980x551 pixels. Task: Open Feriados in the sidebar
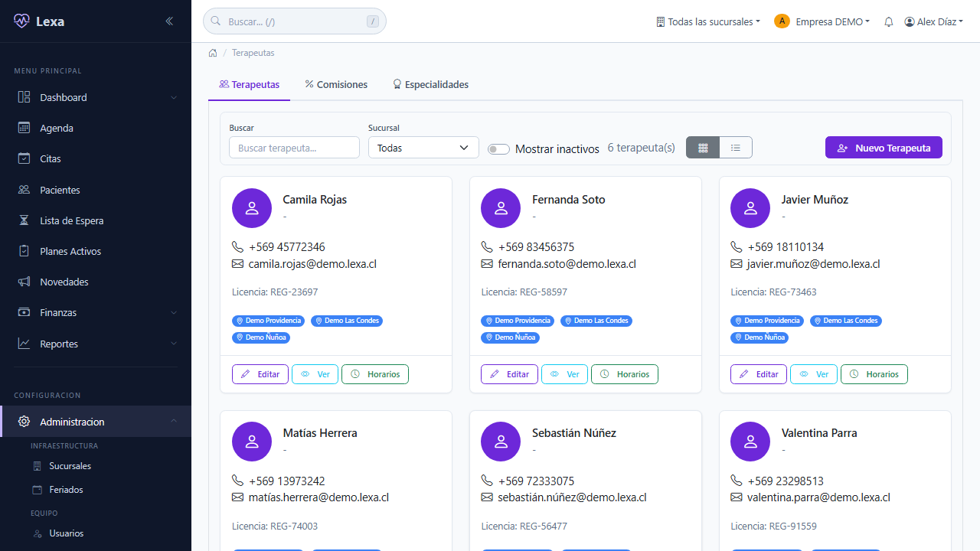66,490
